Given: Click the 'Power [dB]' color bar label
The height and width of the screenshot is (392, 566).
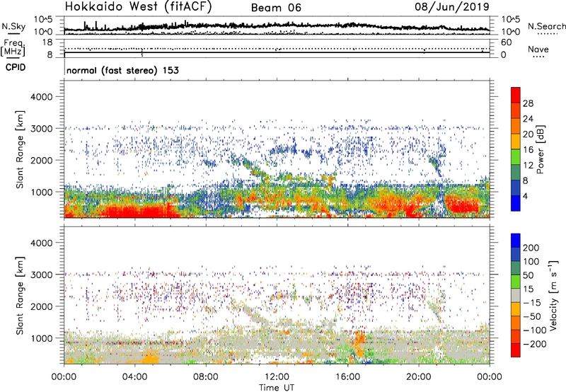Looking at the screenshot, I should coord(540,149).
